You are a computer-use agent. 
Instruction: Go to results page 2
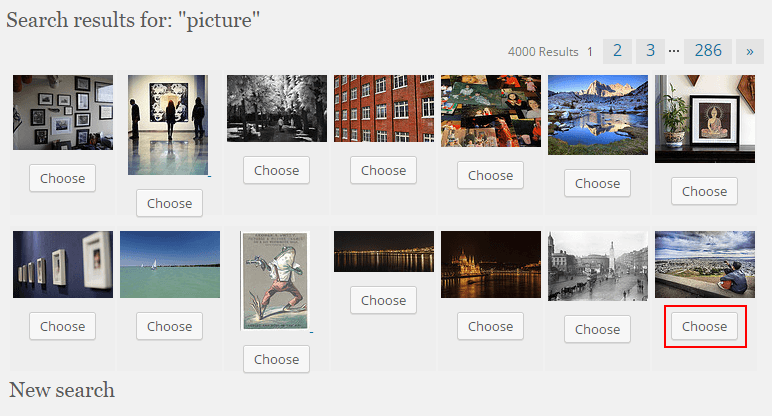click(x=617, y=51)
